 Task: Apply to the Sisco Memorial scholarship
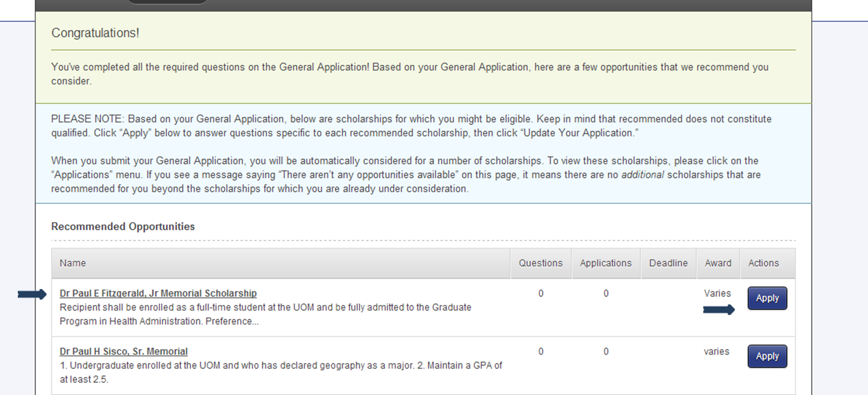click(x=767, y=356)
